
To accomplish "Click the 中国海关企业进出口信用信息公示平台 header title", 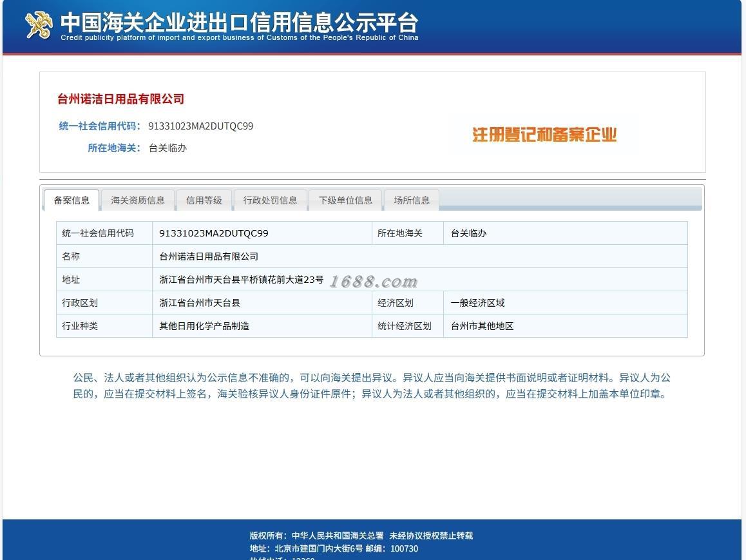I will 239,22.
